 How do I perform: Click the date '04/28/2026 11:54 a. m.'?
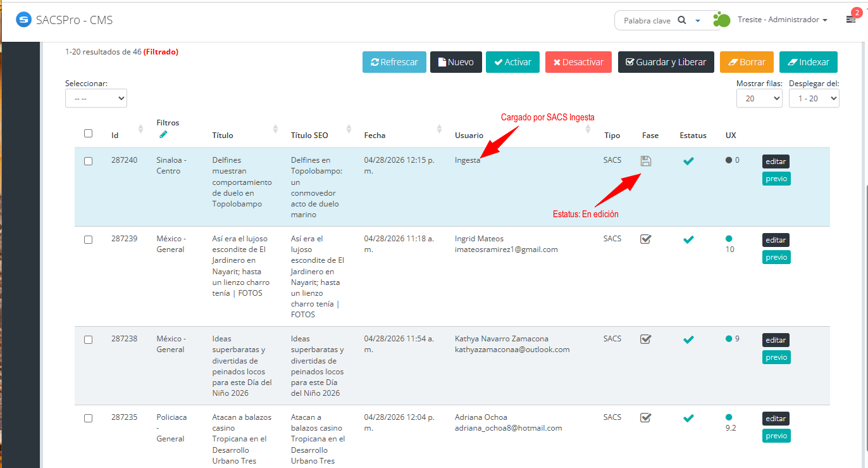click(399, 344)
